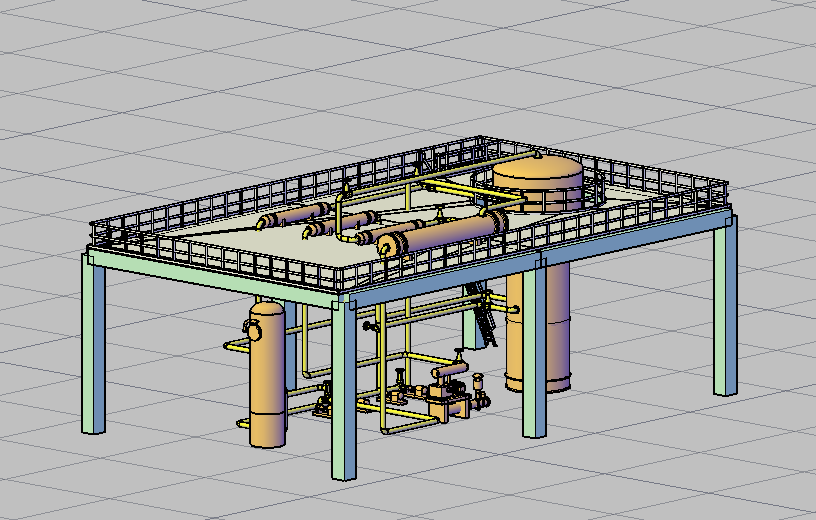Screen dimensions: 816x520
Task: Select the front-left platform edge beam
Action: [213, 280]
